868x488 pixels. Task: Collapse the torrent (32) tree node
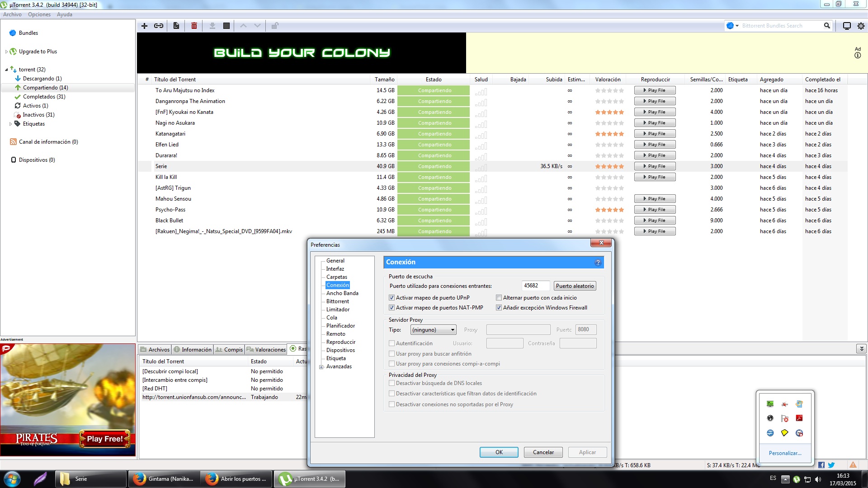pos(6,70)
